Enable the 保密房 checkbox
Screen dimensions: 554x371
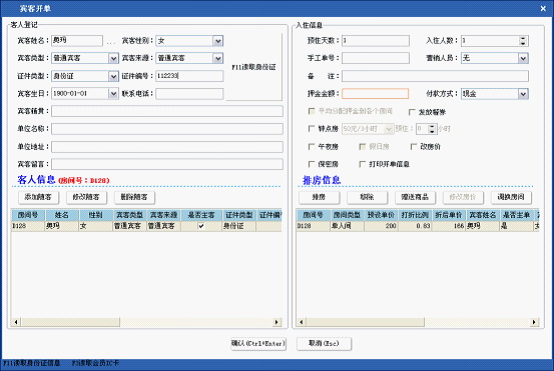tap(311, 164)
